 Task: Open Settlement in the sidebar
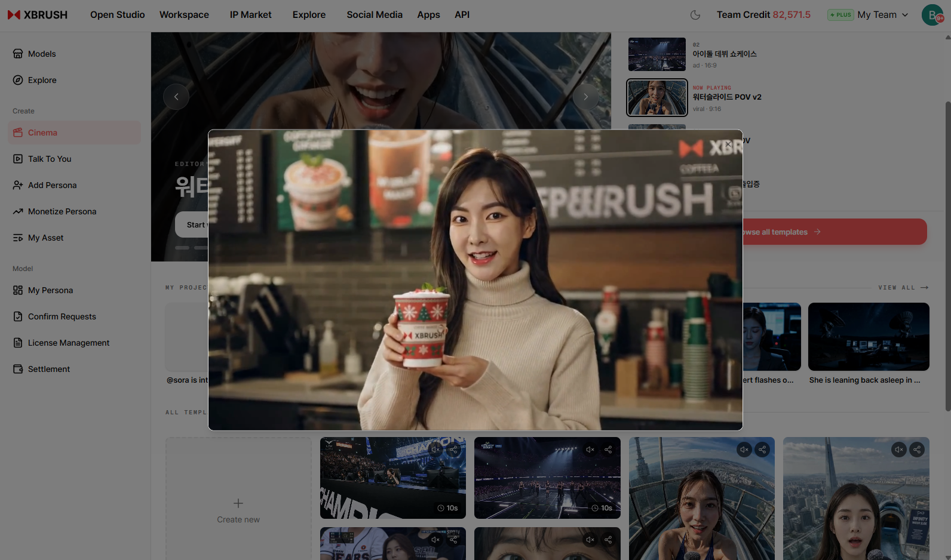75,369
